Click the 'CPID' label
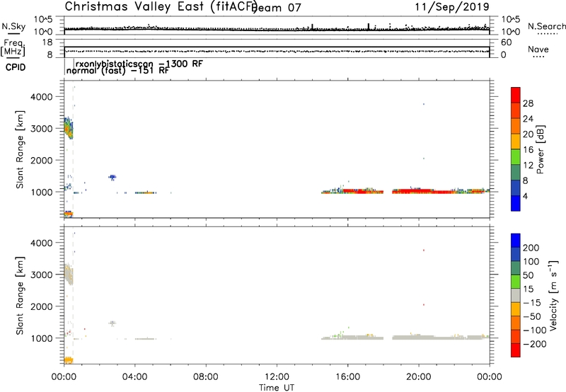This screenshot has width=566, height=392. 16,67
